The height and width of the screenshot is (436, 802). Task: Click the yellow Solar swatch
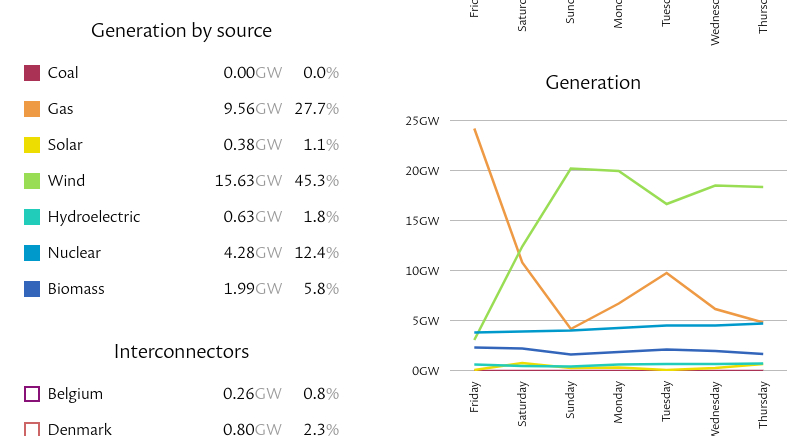(32, 145)
